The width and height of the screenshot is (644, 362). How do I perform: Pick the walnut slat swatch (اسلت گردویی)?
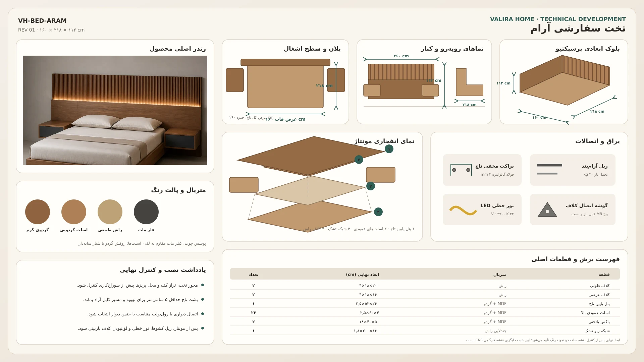pos(74,212)
